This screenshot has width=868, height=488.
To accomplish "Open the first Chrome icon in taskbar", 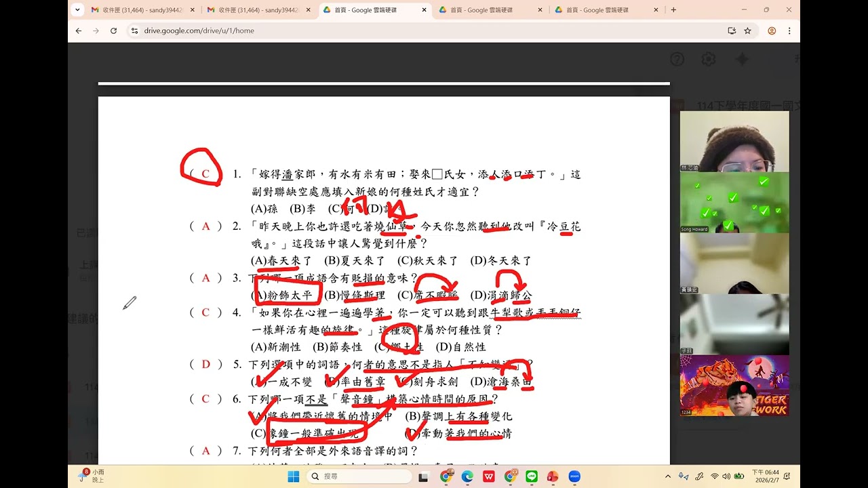I will [446, 476].
